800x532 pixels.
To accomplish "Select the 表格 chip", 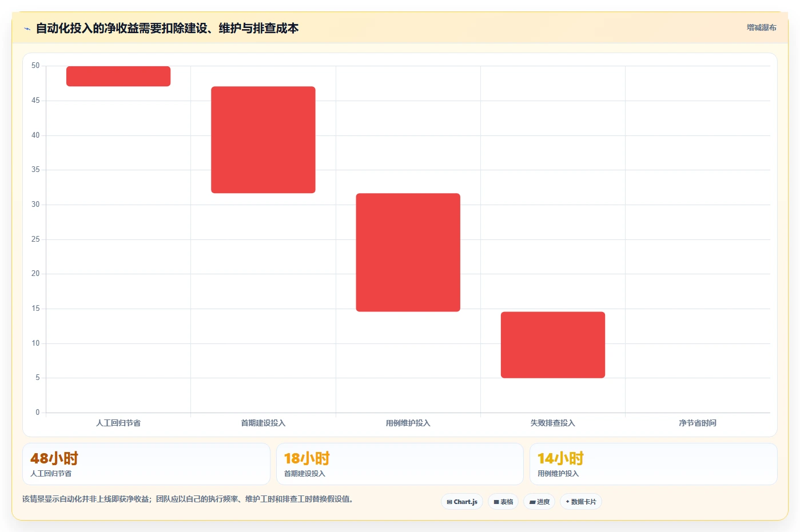I will pos(503,502).
